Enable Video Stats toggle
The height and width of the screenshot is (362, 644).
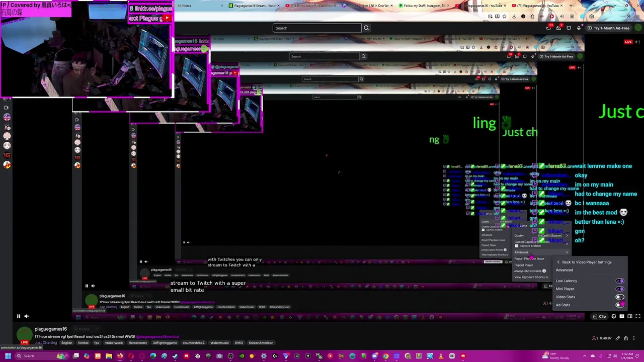click(x=620, y=297)
